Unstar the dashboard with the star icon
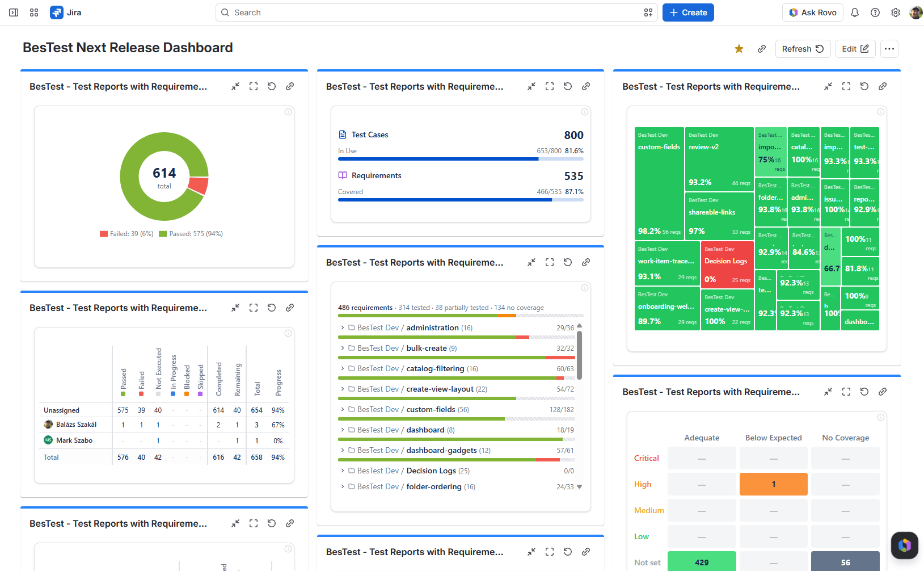This screenshot has height=571, width=924. pyautogui.click(x=739, y=49)
